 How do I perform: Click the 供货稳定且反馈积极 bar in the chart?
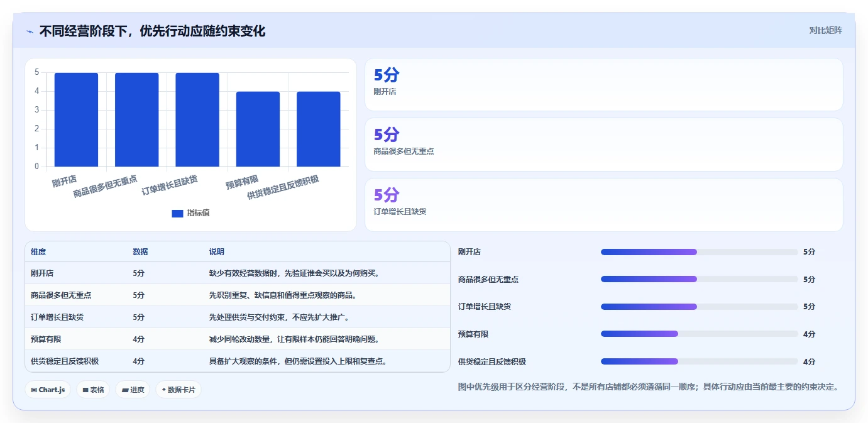click(319, 129)
